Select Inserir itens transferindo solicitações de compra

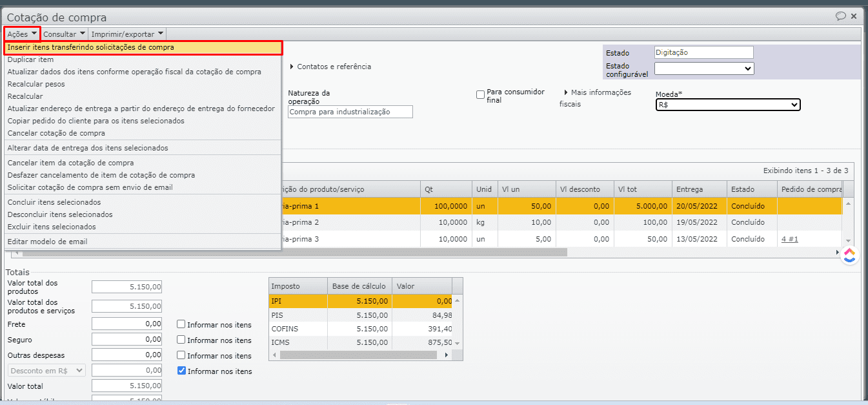click(x=90, y=47)
